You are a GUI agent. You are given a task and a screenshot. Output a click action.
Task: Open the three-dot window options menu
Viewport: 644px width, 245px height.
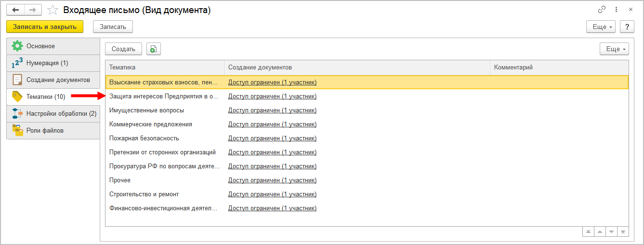tap(616, 10)
